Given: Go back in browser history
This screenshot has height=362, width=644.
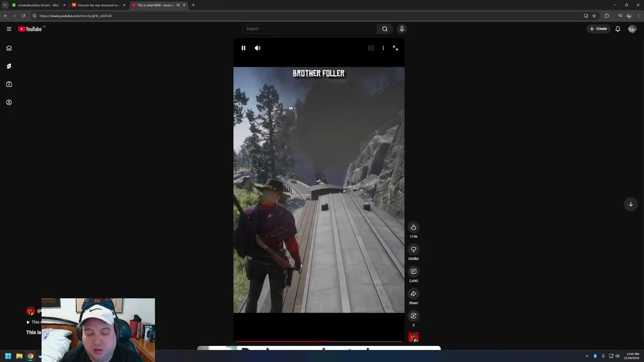Looking at the screenshot, I should coord(6,16).
